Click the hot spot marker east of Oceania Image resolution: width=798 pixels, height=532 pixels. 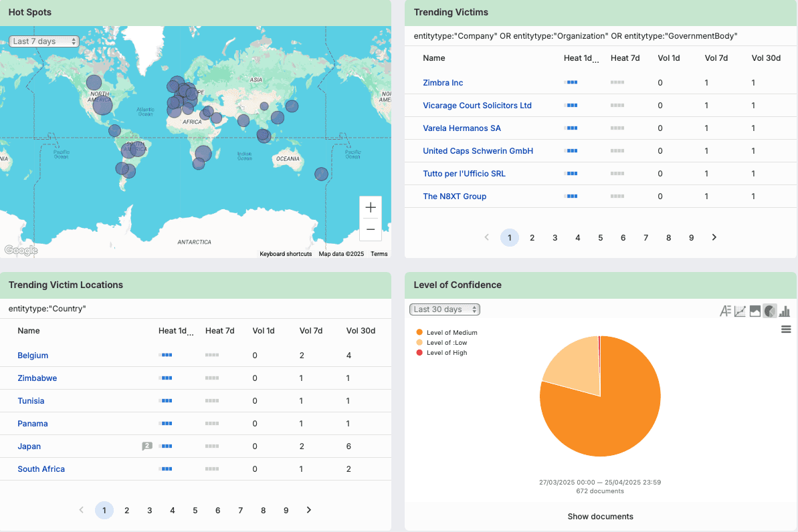[321, 174]
